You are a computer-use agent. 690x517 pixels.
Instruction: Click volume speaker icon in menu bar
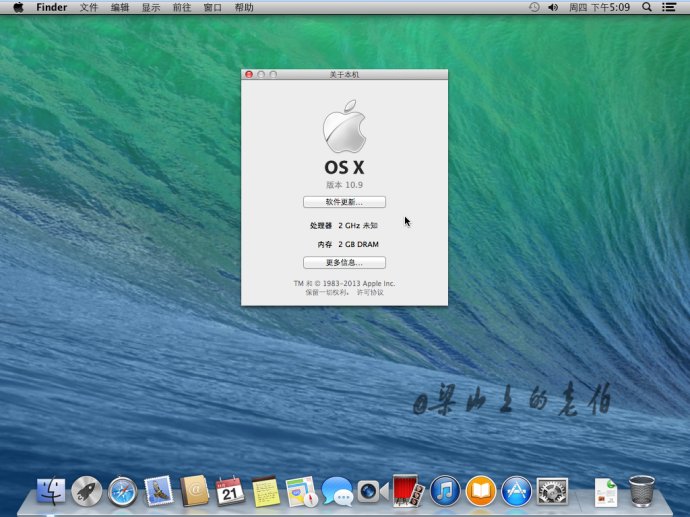553,7
